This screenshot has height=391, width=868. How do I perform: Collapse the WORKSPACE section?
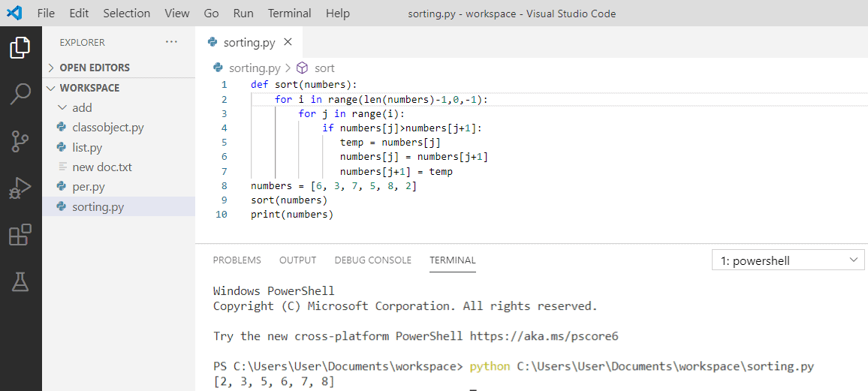(119, 88)
